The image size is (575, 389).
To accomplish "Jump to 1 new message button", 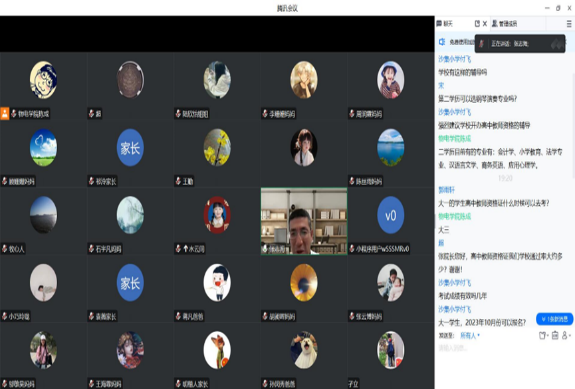I will pos(554,319).
